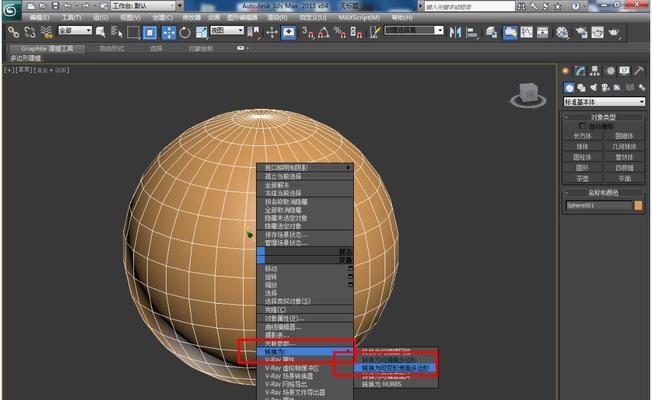Screen dimensions: 652x400
Task: Open the Tools(T) menu in menu bar
Action: [72, 17]
